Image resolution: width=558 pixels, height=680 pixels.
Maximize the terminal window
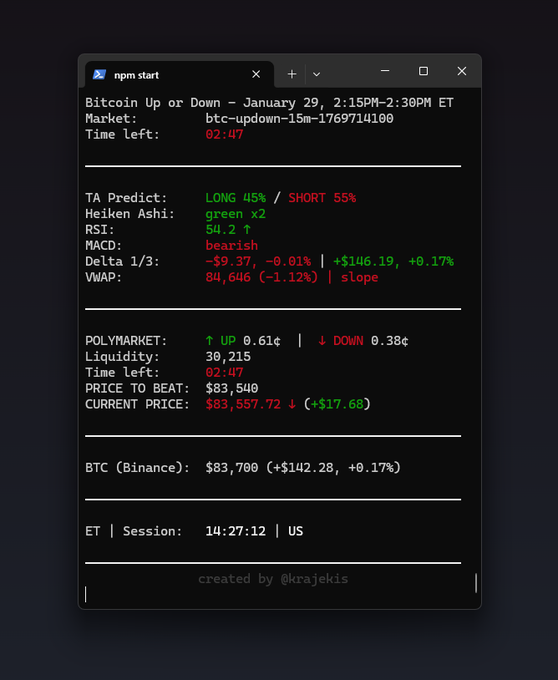(x=424, y=71)
